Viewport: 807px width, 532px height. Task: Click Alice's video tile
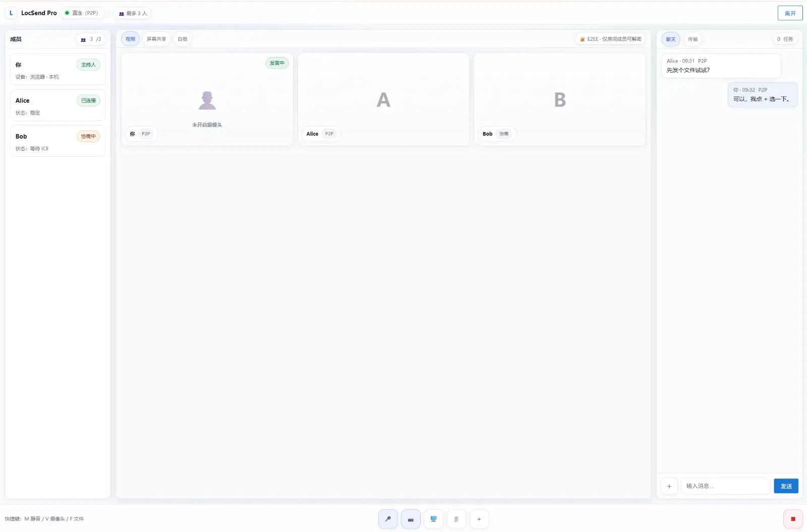point(383,99)
